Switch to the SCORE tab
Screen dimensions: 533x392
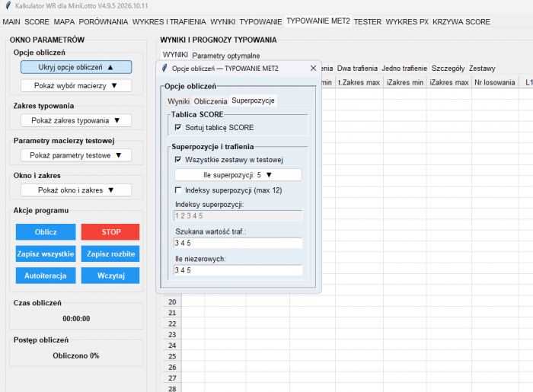tap(37, 22)
